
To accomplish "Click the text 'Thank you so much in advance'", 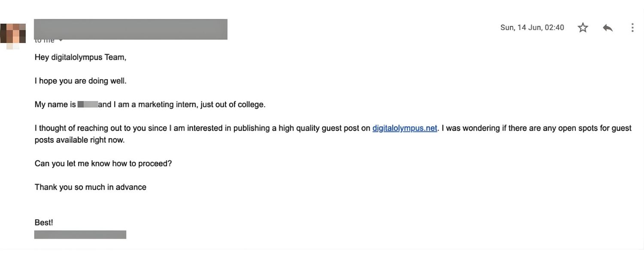I will [x=90, y=187].
